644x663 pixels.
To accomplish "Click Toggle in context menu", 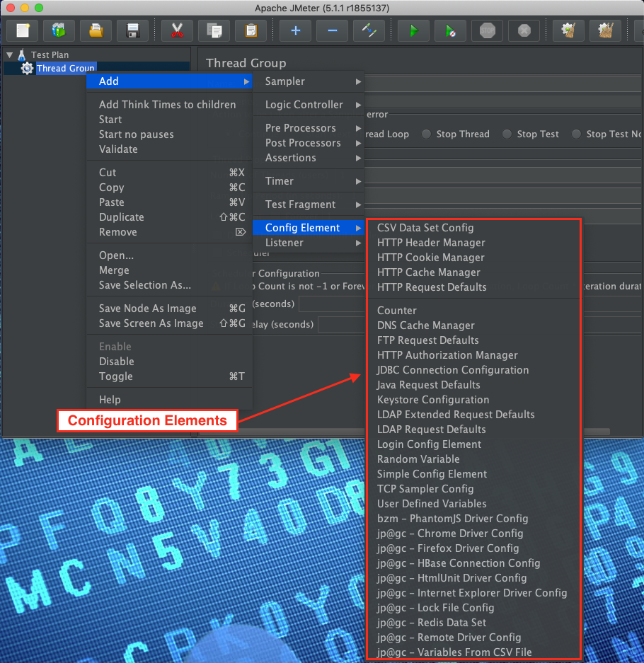I will (170, 376).
